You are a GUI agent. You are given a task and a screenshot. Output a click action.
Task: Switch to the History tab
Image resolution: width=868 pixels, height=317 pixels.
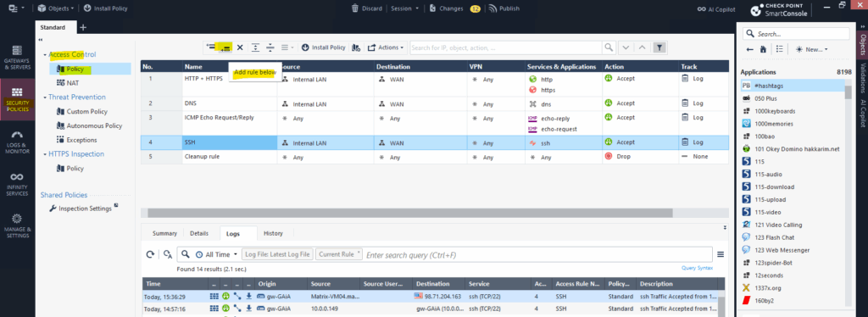tap(274, 233)
